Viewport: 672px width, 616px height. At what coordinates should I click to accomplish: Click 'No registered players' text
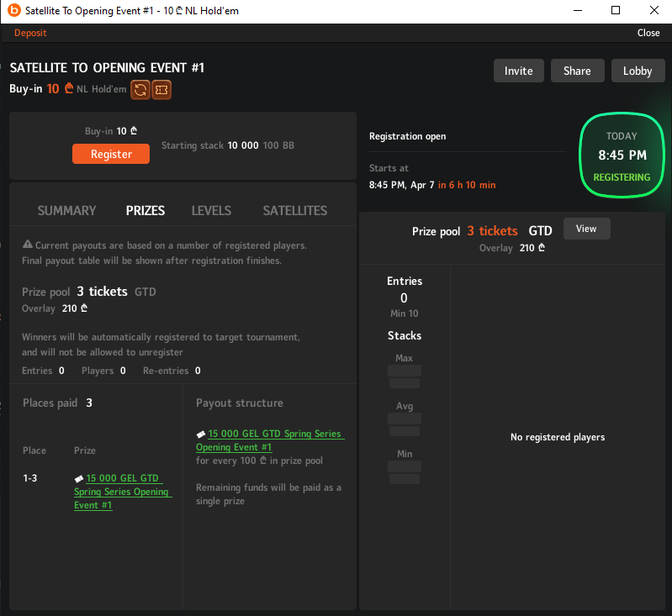[x=558, y=437]
